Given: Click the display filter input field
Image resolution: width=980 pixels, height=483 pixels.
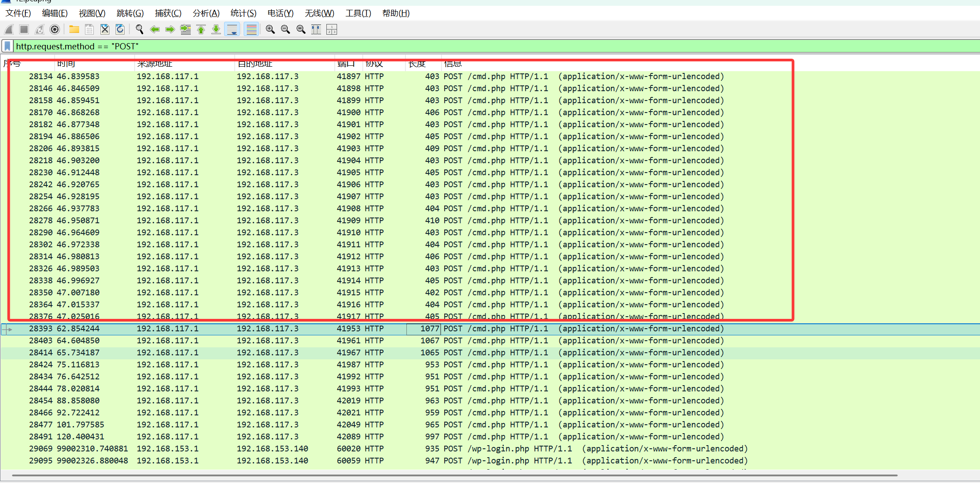Looking at the screenshot, I should [x=445, y=46].
